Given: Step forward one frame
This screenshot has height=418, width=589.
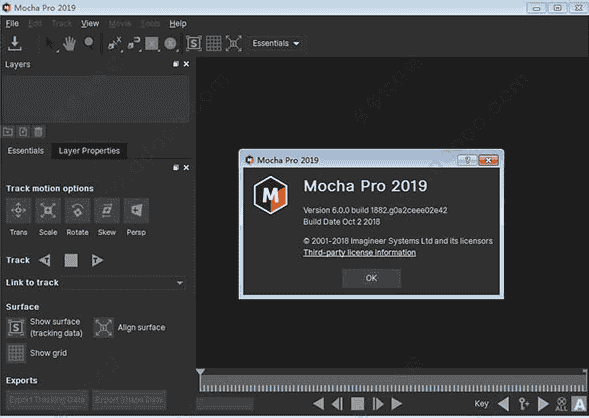Looking at the screenshot, I should tap(378, 404).
